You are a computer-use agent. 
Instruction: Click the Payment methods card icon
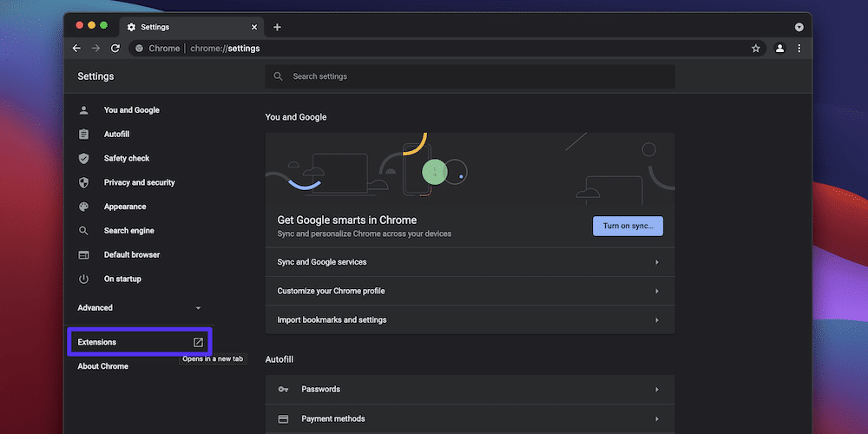coord(283,419)
